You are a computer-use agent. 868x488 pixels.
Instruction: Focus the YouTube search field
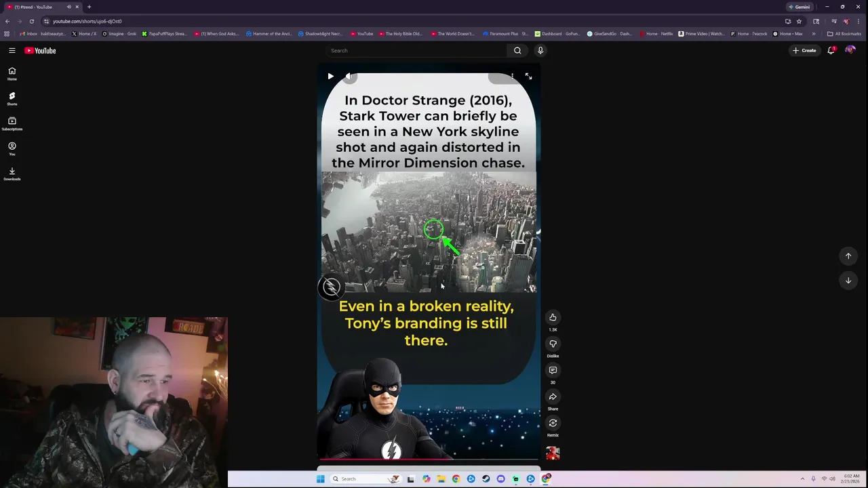pos(415,50)
